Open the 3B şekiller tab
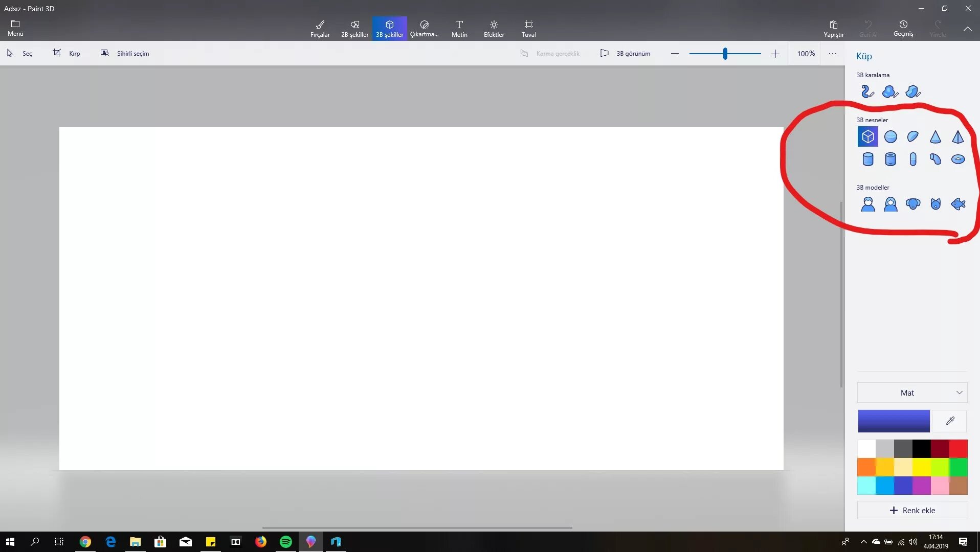 tap(390, 29)
